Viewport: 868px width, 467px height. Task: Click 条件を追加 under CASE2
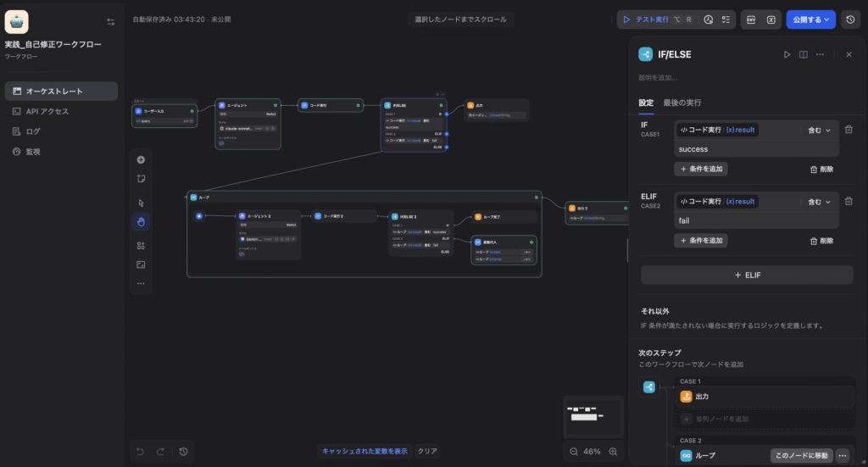click(x=701, y=241)
